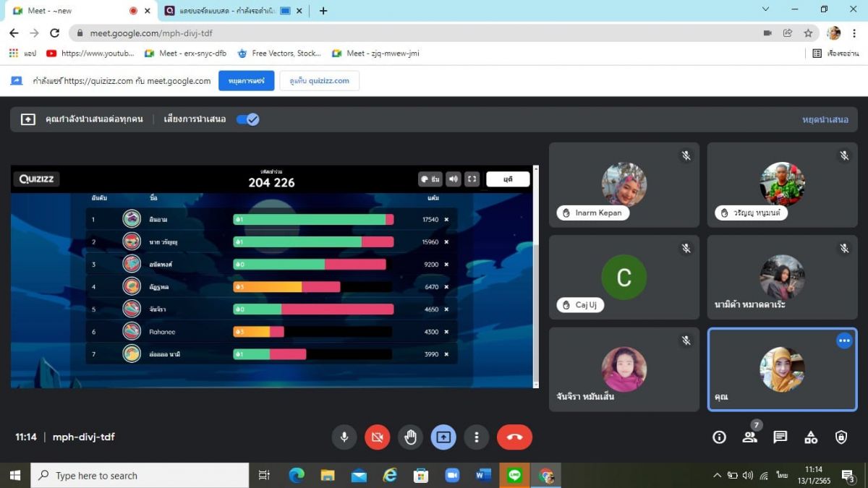The width and height of the screenshot is (868, 488).
Task: Open the activities icon
Action: coord(811,437)
